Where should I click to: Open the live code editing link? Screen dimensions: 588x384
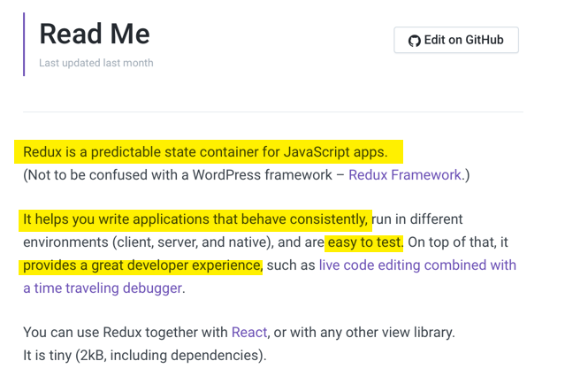tap(417, 265)
